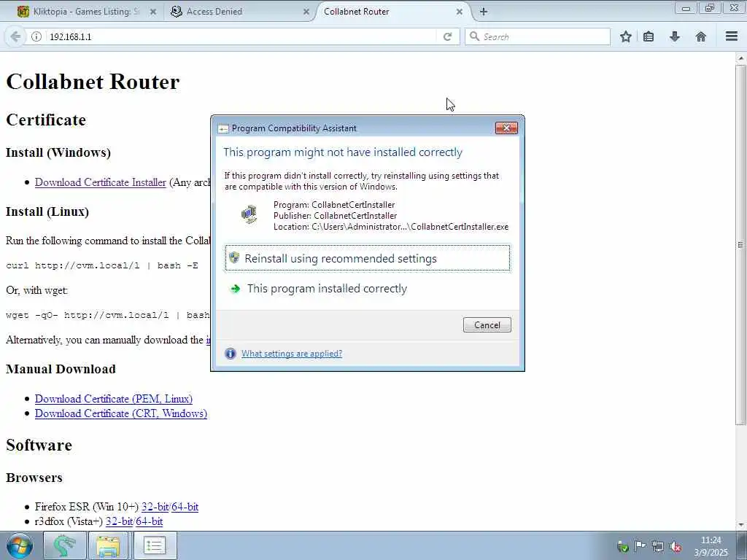
Task: Minimize the Firefox window
Action: pyautogui.click(x=686, y=8)
